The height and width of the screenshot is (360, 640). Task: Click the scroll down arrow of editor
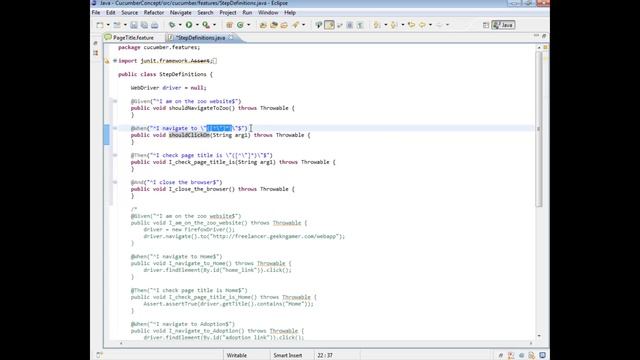539,336
